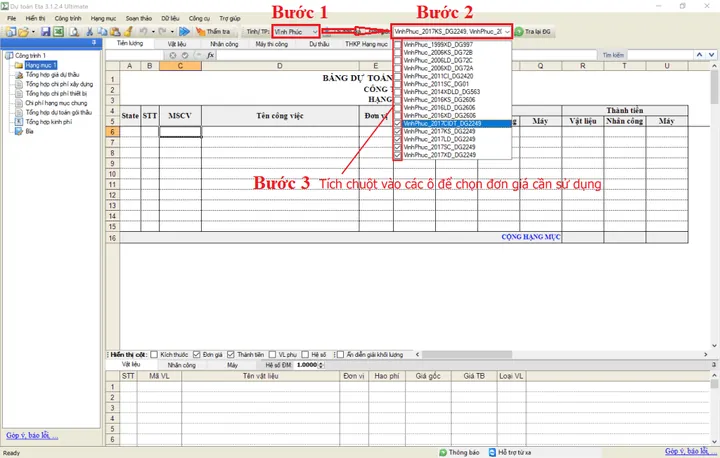Switch to the Dự thầu sheet tab
Screen dimensions: 720x458
(x=319, y=44)
